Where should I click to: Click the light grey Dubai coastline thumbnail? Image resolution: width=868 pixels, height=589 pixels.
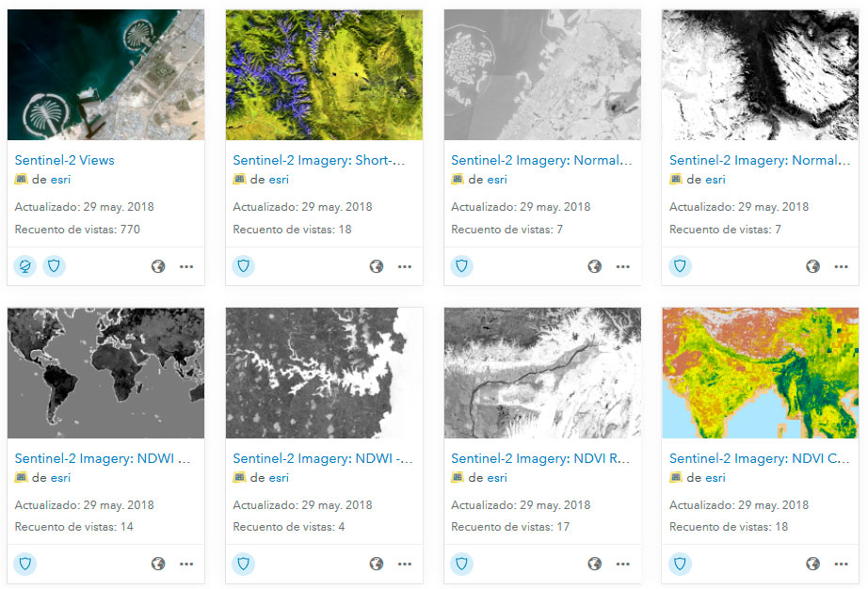pyautogui.click(x=542, y=74)
